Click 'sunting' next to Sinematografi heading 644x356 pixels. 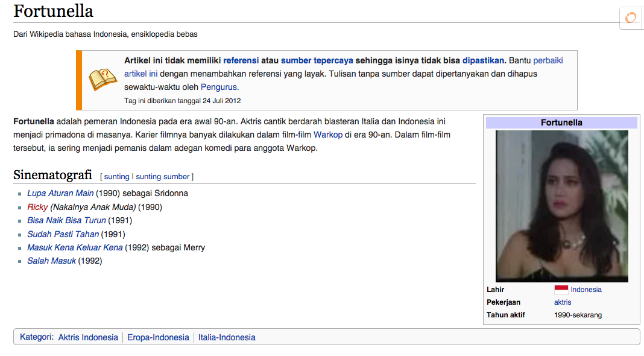coord(116,177)
